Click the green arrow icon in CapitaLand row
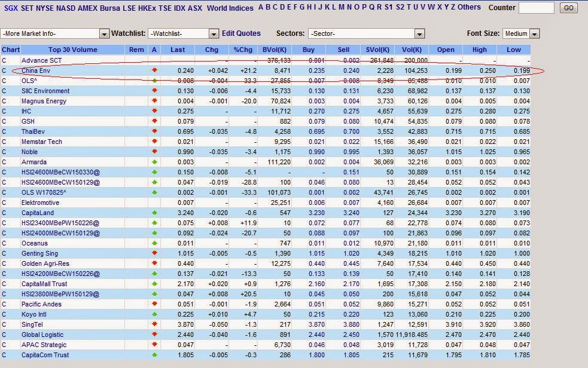The height and width of the screenshot is (368, 588). click(x=154, y=213)
